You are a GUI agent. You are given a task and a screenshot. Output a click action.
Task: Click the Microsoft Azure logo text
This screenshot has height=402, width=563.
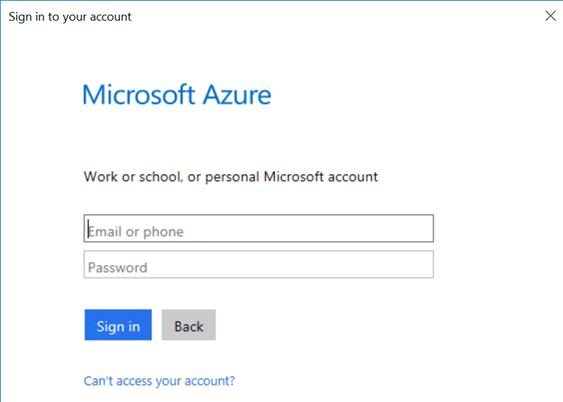(x=177, y=95)
